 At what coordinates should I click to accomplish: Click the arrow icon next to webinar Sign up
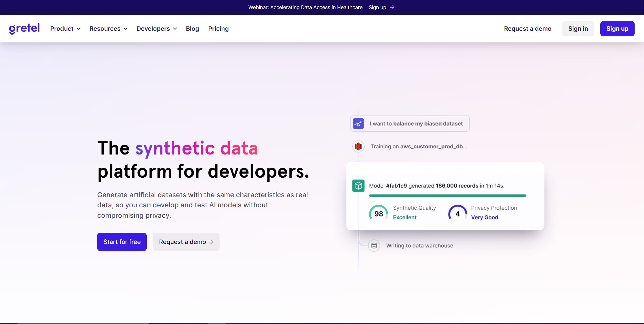(x=392, y=7)
